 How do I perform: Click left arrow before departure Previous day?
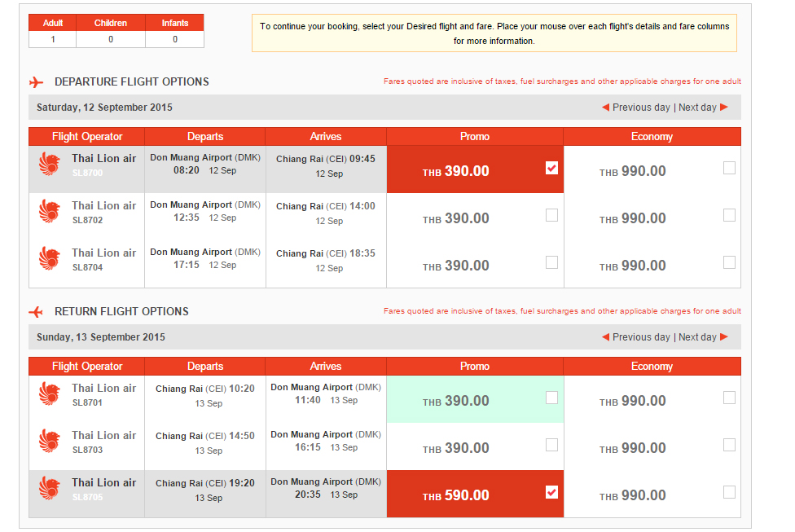click(605, 107)
